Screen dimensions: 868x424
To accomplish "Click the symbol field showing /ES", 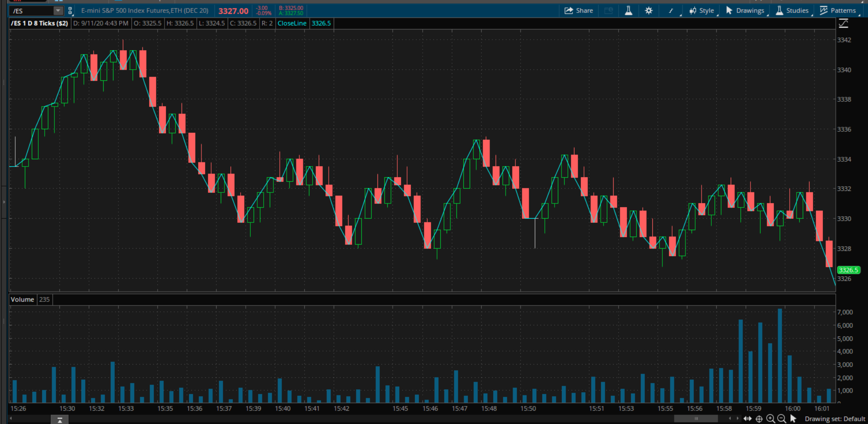I will coord(32,11).
